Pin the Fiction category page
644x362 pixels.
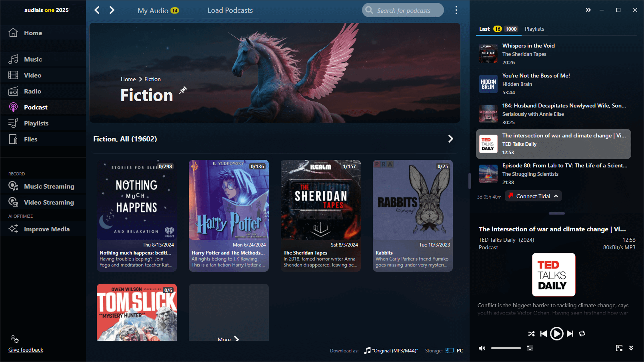click(183, 90)
